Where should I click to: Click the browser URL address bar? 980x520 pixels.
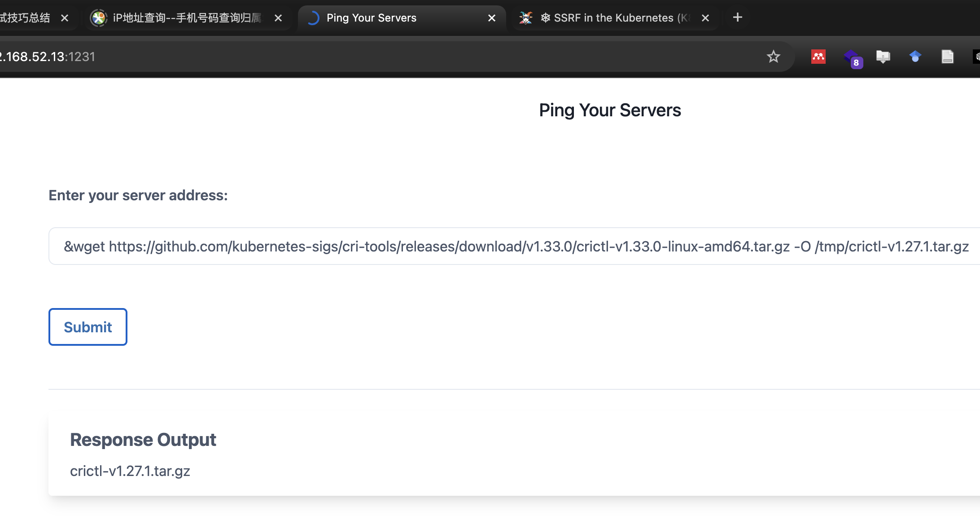point(359,57)
